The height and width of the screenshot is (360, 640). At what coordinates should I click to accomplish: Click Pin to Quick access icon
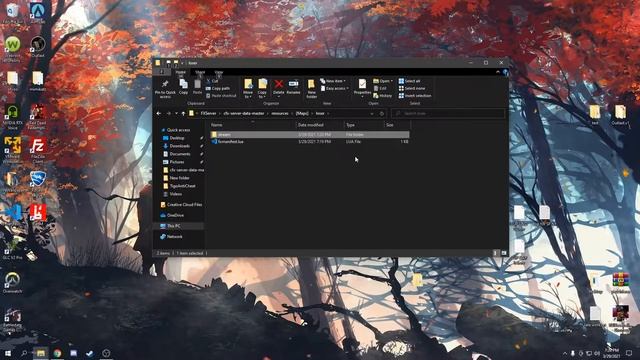[165, 84]
